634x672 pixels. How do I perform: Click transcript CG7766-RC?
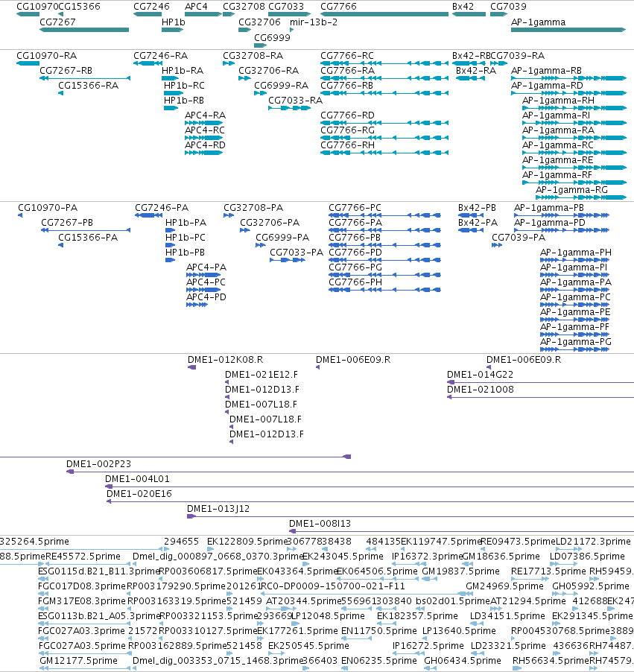pos(347,56)
